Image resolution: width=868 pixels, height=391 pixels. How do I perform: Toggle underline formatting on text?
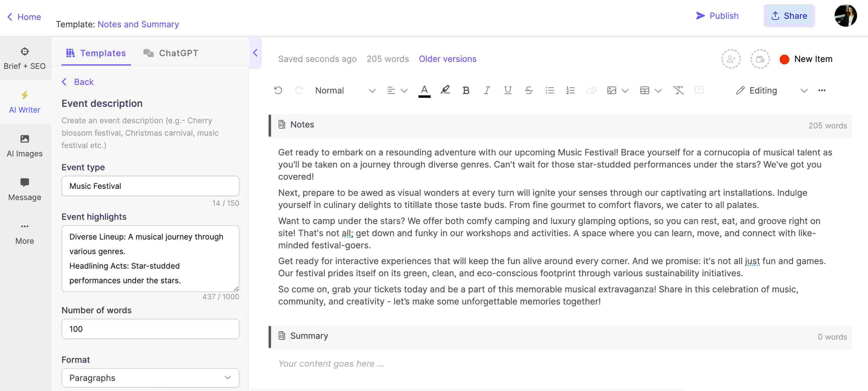[x=506, y=90]
